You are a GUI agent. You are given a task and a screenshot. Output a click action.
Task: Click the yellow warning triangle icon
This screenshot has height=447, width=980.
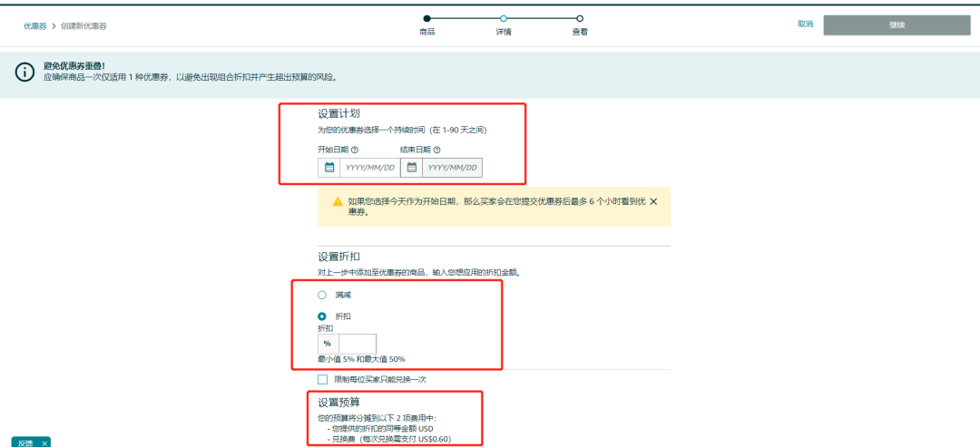point(337,201)
